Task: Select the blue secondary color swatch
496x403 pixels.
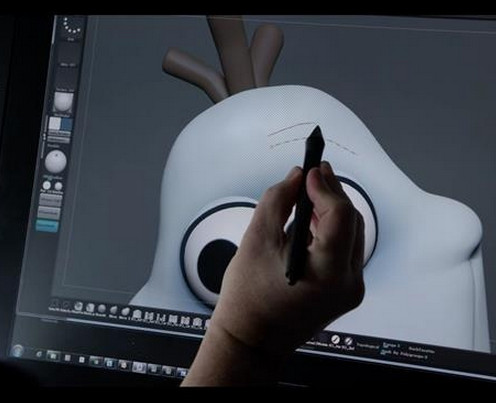Action: [66, 124]
